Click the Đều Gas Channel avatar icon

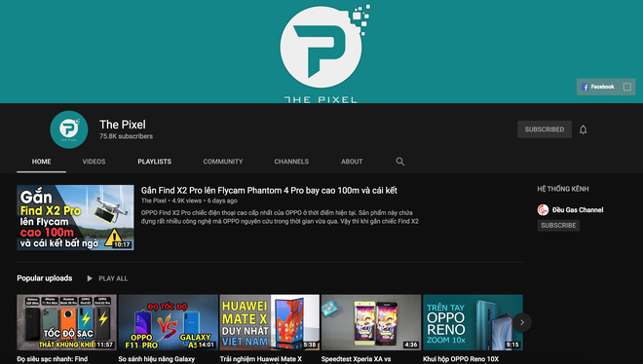click(x=543, y=210)
